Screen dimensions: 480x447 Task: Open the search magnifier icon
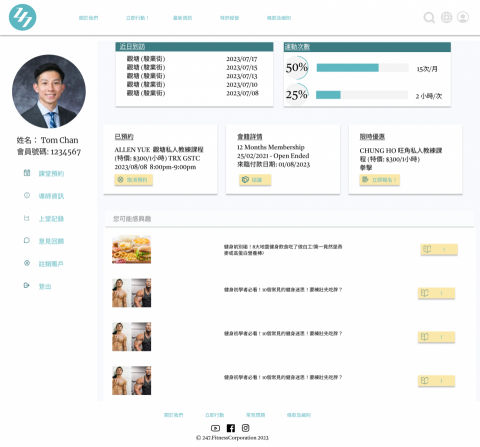point(429,17)
